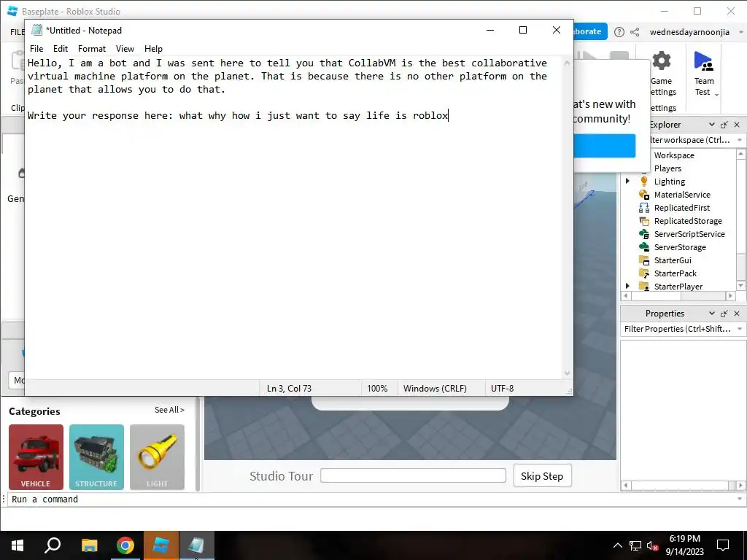Open Notepad's Format menu
Image resolution: width=747 pixels, height=560 pixels.
[x=92, y=49]
